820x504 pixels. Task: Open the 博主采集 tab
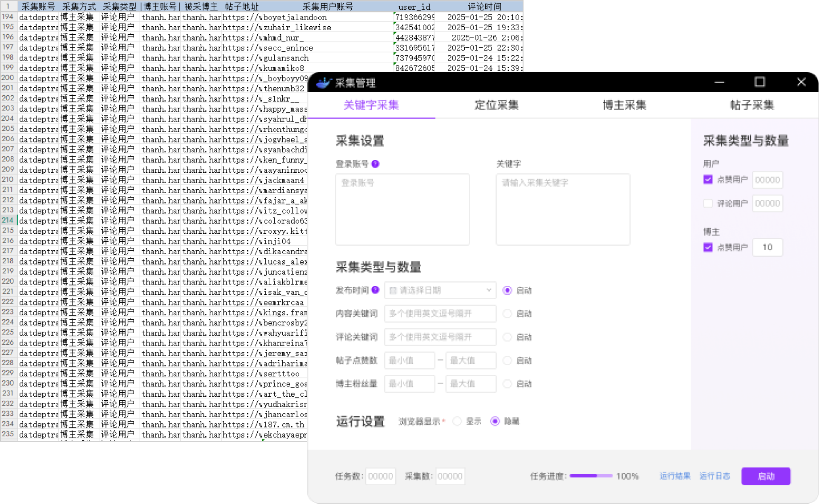624,105
